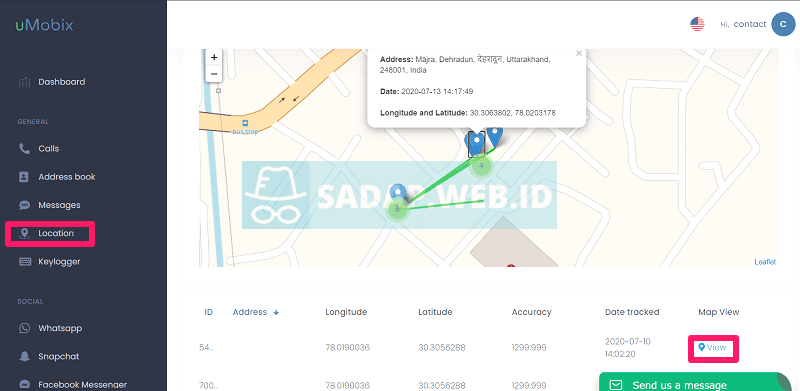Click the bus stop icon on map
The height and width of the screenshot is (391, 800).
pyautogui.click(x=245, y=123)
